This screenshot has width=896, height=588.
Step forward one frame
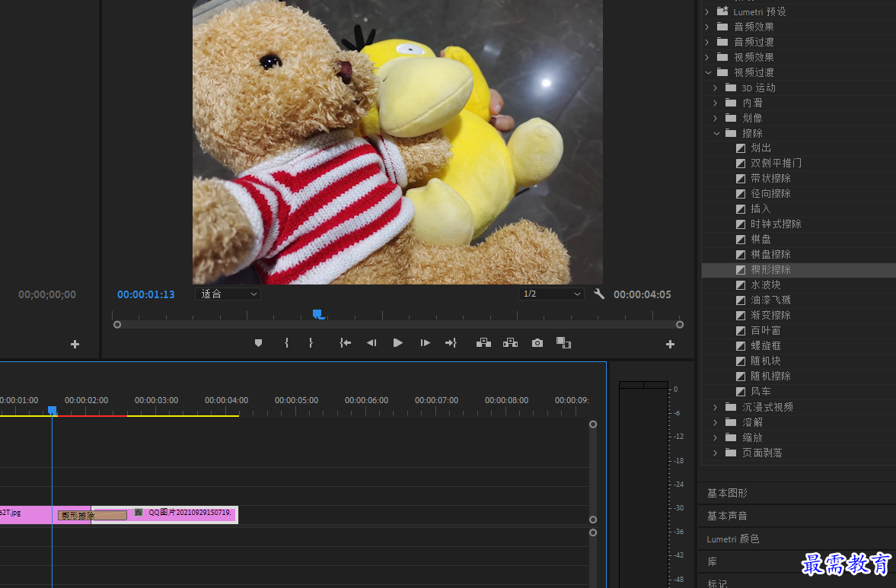[x=425, y=343]
